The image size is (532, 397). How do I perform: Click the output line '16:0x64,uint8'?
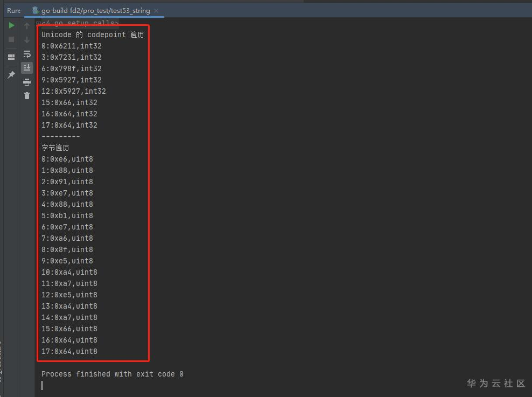pos(69,340)
